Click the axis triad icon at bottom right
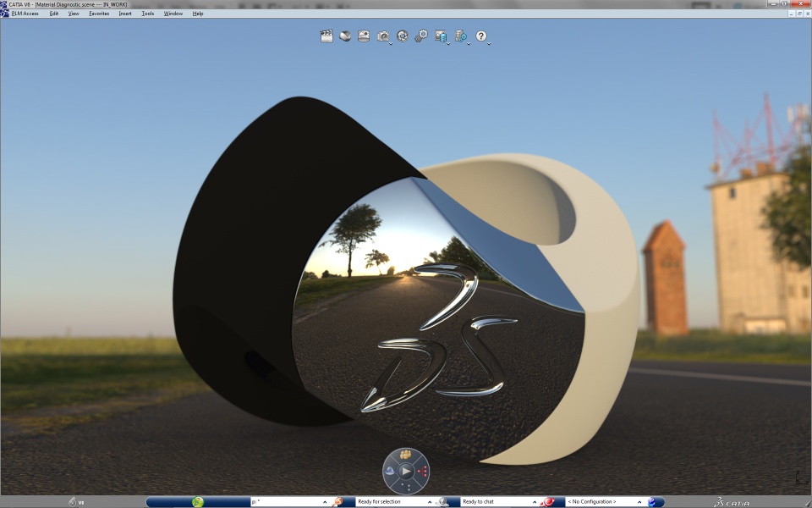The image size is (812, 508). tap(802, 478)
